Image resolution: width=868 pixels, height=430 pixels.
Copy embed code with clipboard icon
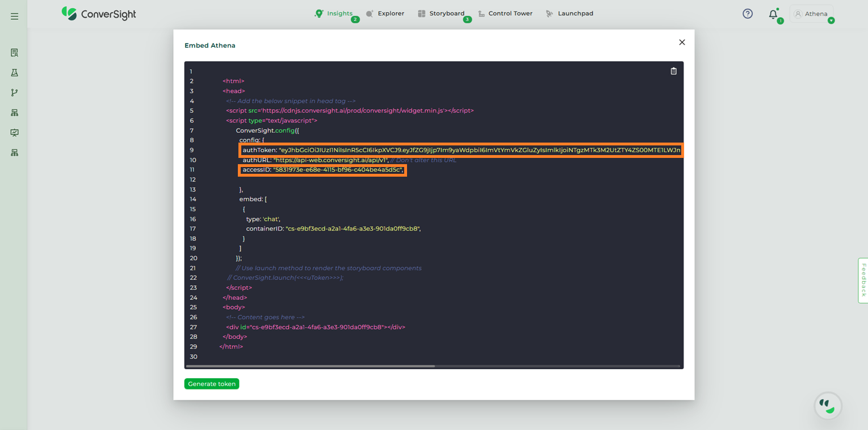pyautogui.click(x=673, y=71)
